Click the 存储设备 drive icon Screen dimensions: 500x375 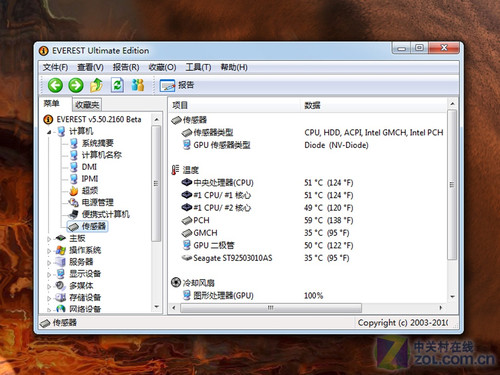point(61,297)
